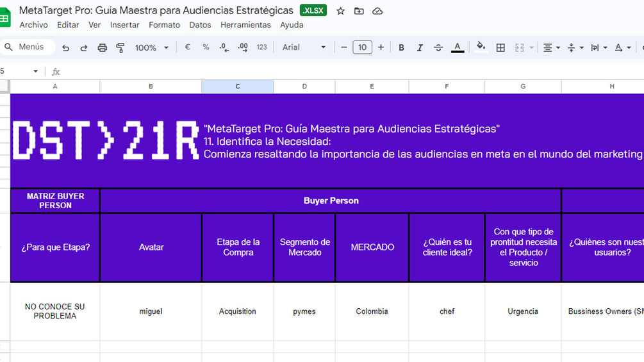Open the Archivo menu

point(34,25)
